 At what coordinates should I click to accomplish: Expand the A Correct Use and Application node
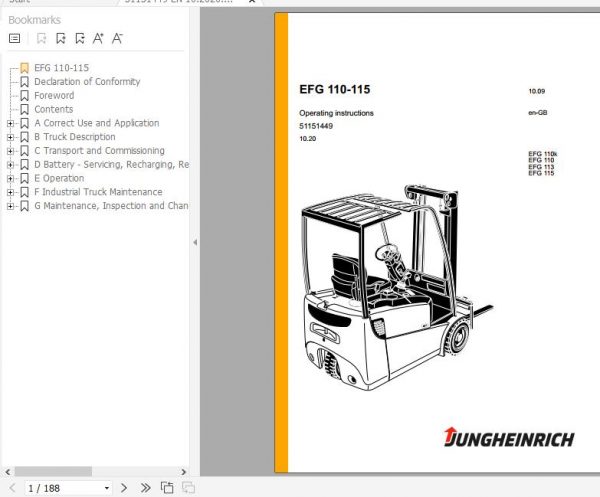tap(10, 123)
